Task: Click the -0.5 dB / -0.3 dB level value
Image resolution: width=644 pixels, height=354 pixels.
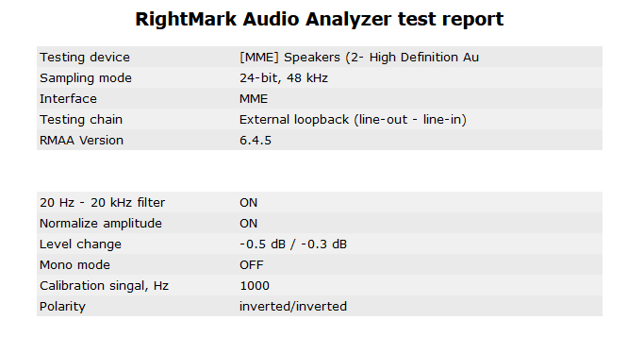Action: [293, 244]
